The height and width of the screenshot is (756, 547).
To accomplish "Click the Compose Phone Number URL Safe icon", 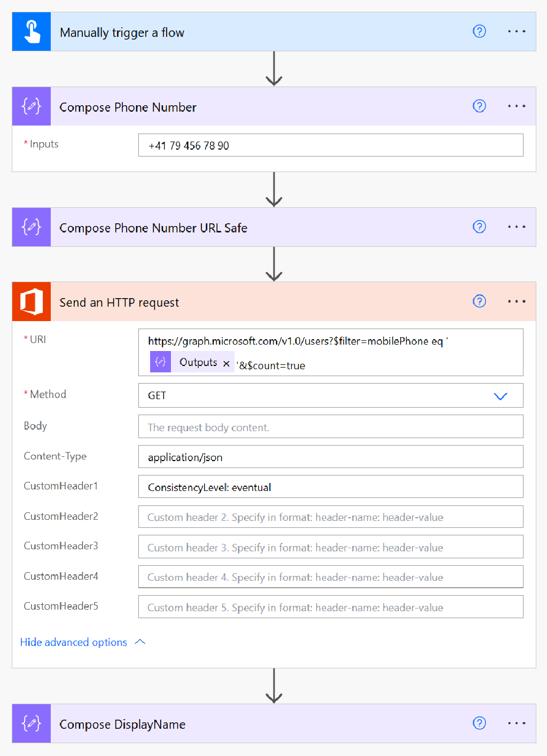I will (31, 227).
